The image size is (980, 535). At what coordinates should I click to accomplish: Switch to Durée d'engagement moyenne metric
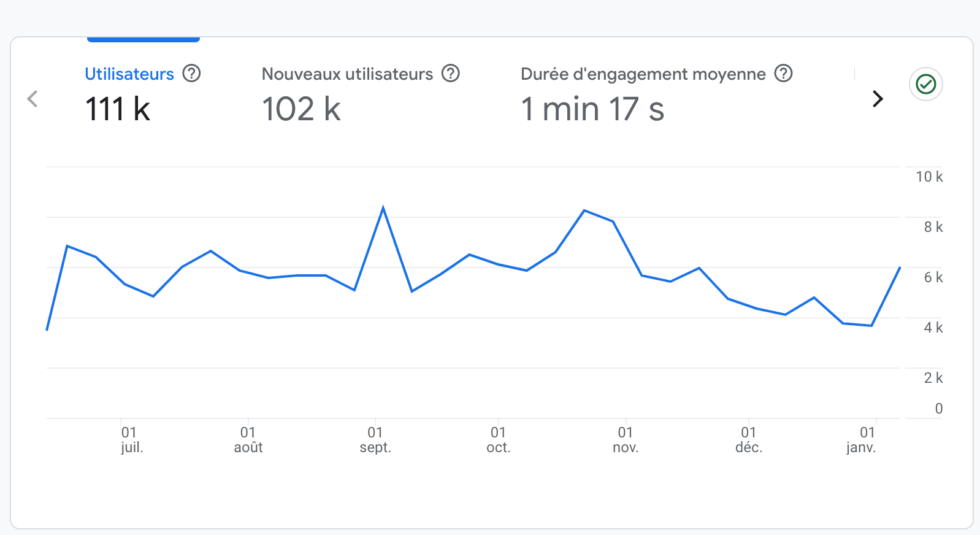(643, 74)
